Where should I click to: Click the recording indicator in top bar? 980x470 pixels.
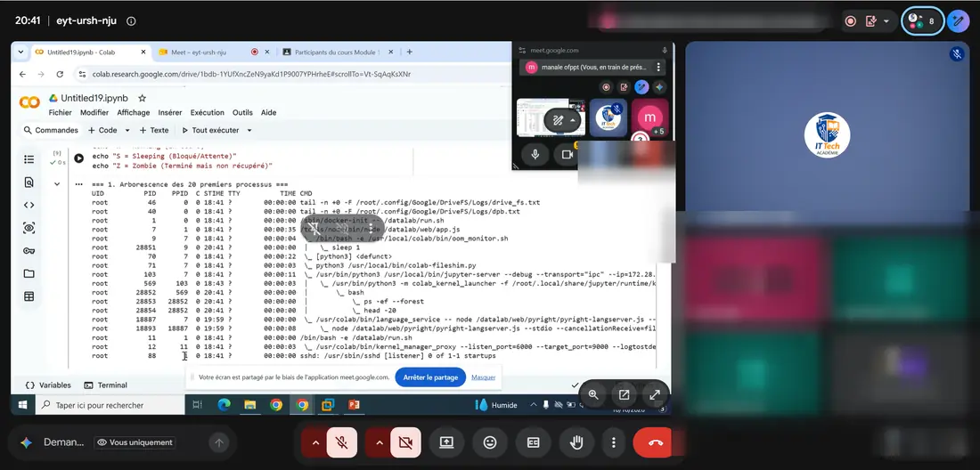pyautogui.click(x=850, y=21)
